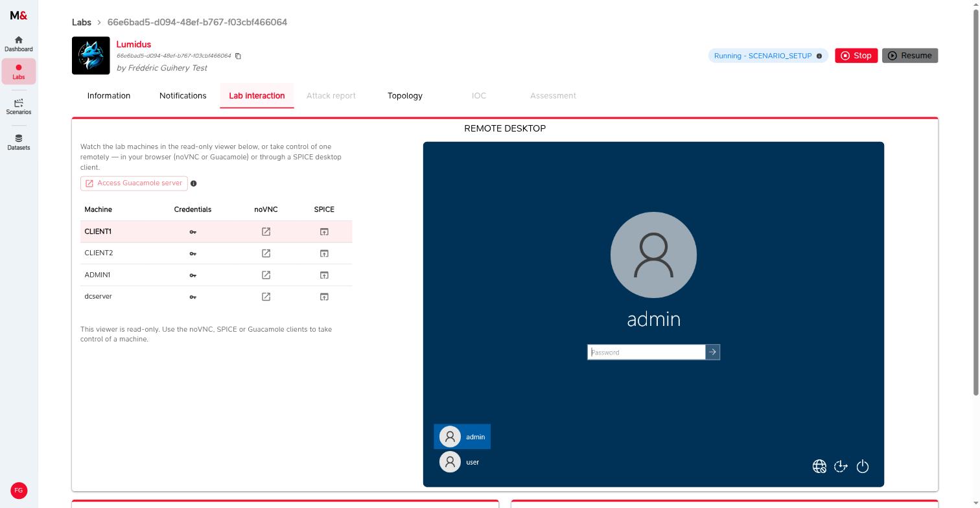Stop the running lab
This screenshot has width=980, height=508.
pos(856,56)
